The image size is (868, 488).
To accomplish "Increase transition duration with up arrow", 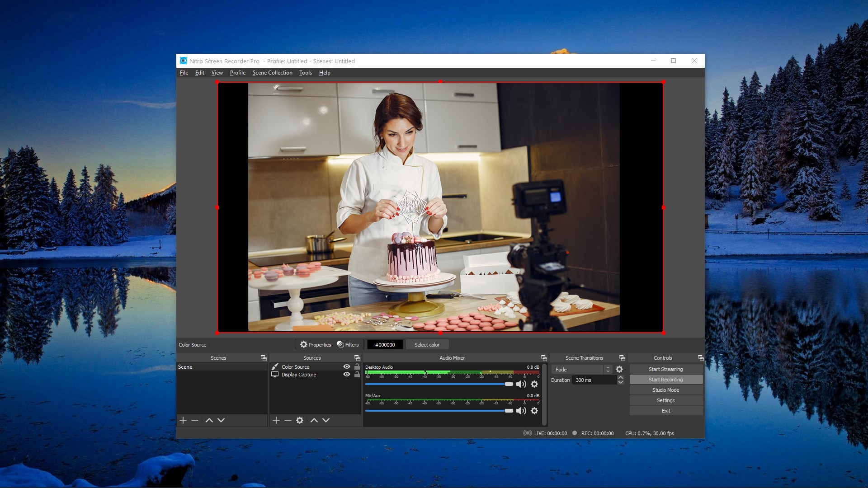I will [x=621, y=377].
